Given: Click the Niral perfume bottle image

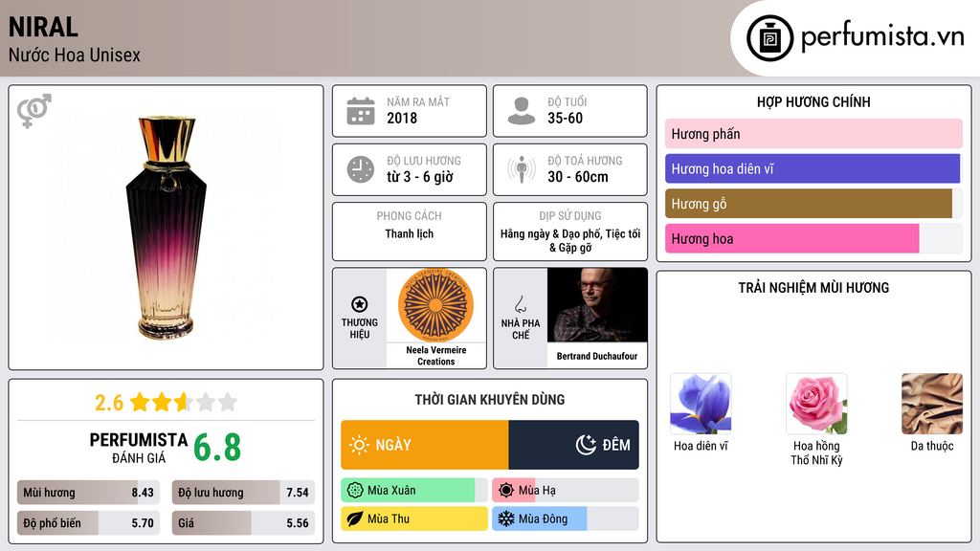Looking at the screenshot, I should [x=166, y=228].
